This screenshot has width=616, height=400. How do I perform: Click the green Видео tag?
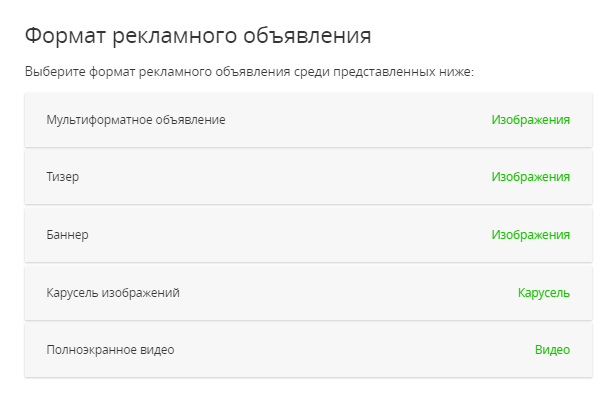pyautogui.click(x=552, y=350)
